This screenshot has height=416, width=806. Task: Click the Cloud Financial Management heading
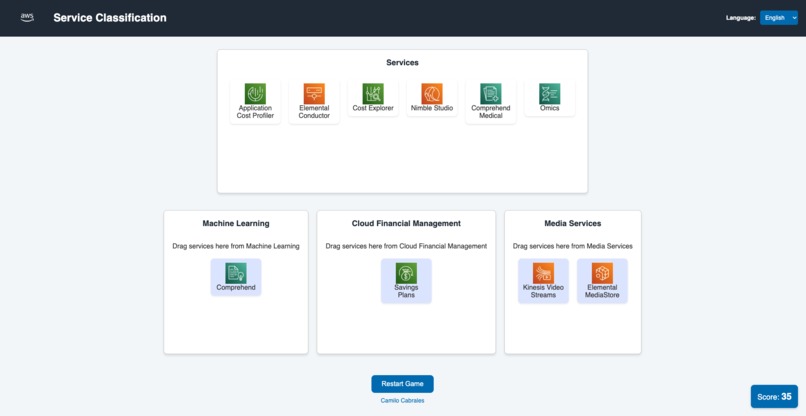click(406, 224)
